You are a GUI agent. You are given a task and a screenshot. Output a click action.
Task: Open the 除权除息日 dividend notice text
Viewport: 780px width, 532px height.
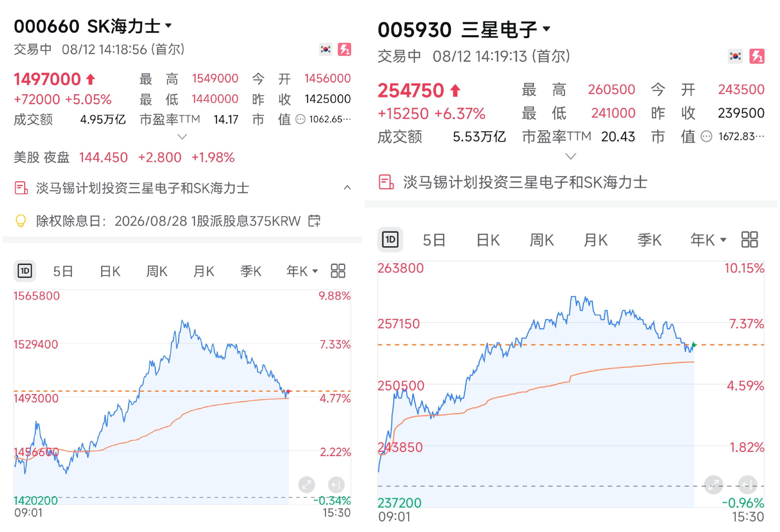tap(168, 221)
